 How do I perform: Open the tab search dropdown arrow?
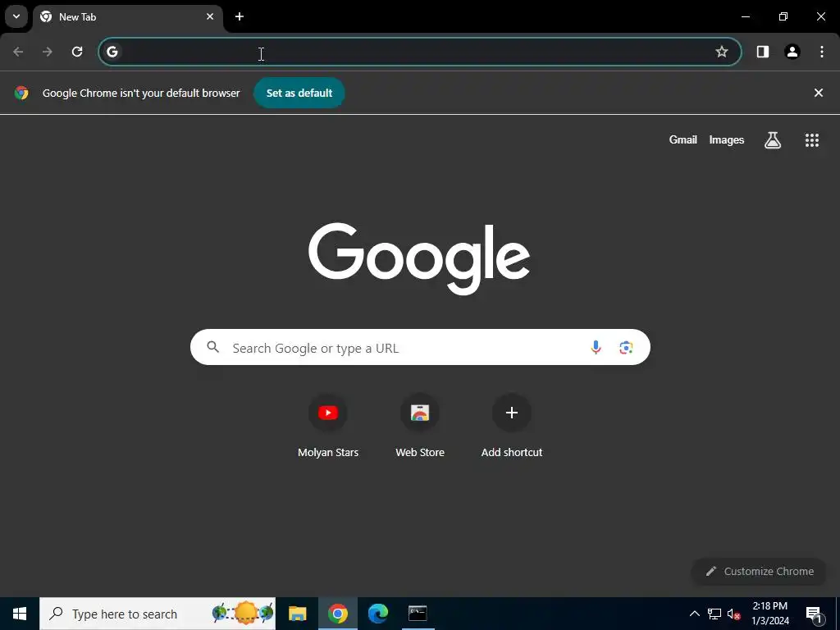(16, 16)
